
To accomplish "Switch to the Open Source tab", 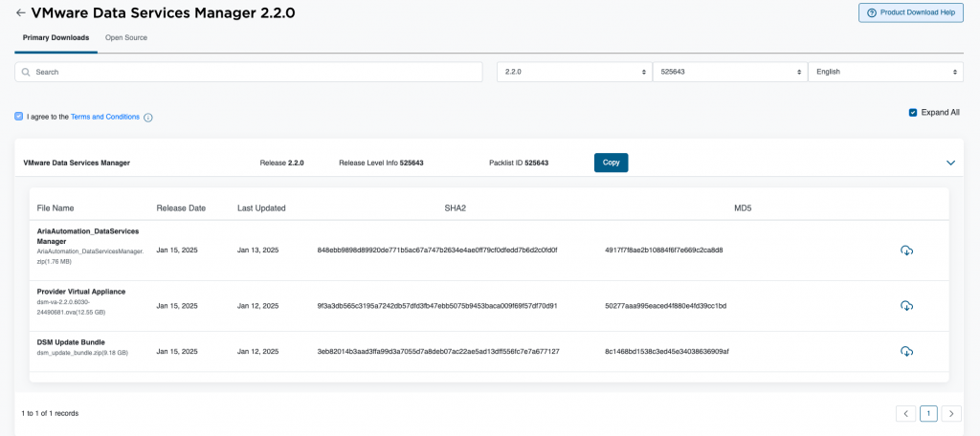I will [x=126, y=37].
